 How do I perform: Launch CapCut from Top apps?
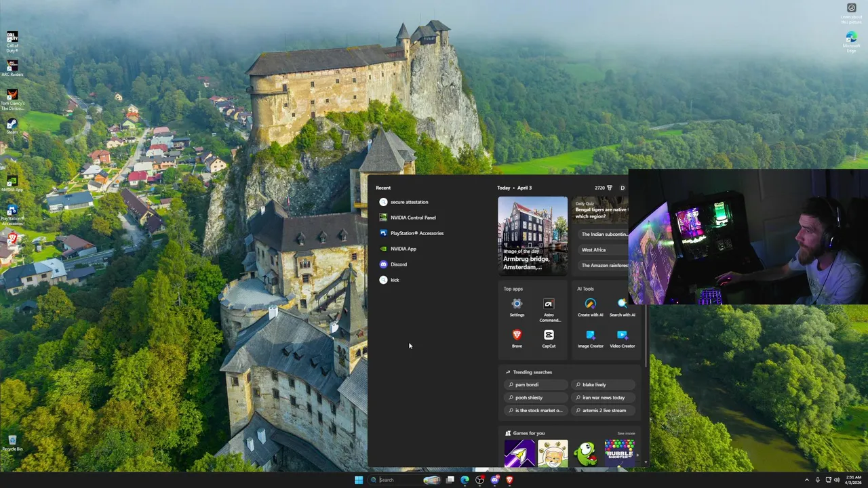549,338
